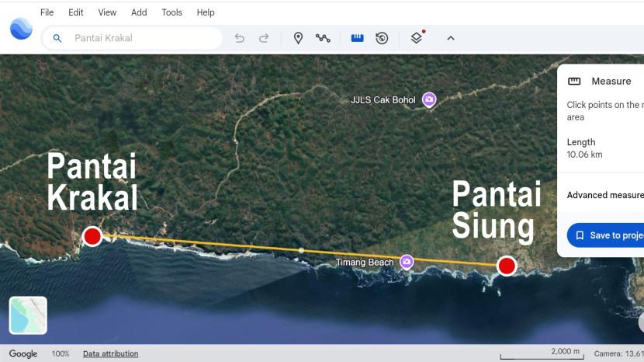Click the map style thumbnail
This screenshot has width=644, height=362.
(28, 315)
